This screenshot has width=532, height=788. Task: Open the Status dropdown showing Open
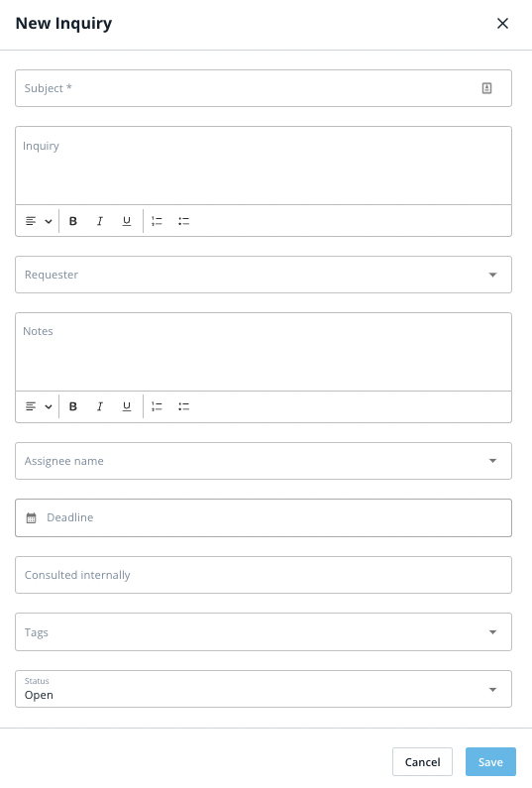(264, 689)
